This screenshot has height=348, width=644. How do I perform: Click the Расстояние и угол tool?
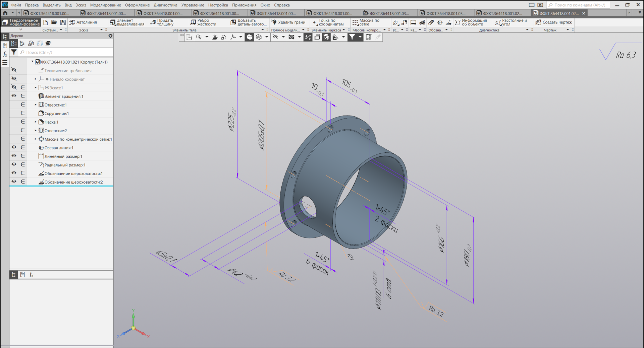511,22
